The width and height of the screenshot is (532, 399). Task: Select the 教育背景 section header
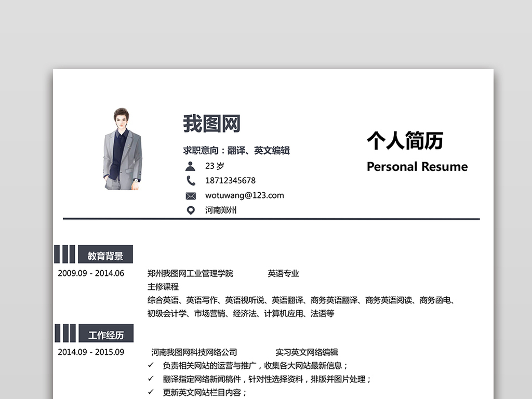click(x=105, y=254)
